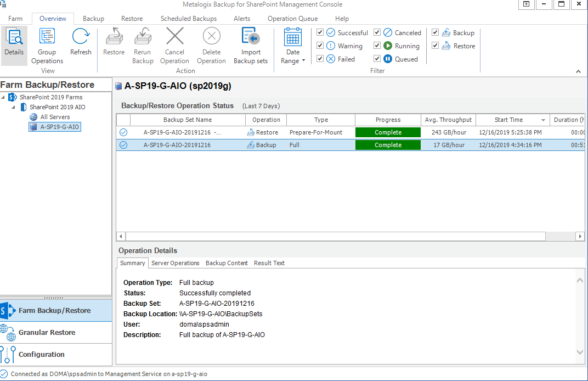Sort by Progress column header

pyautogui.click(x=388, y=120)
